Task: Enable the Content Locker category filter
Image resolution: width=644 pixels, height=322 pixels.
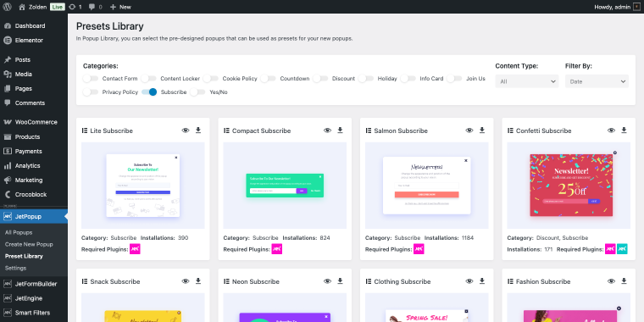Action: (148, 79)
